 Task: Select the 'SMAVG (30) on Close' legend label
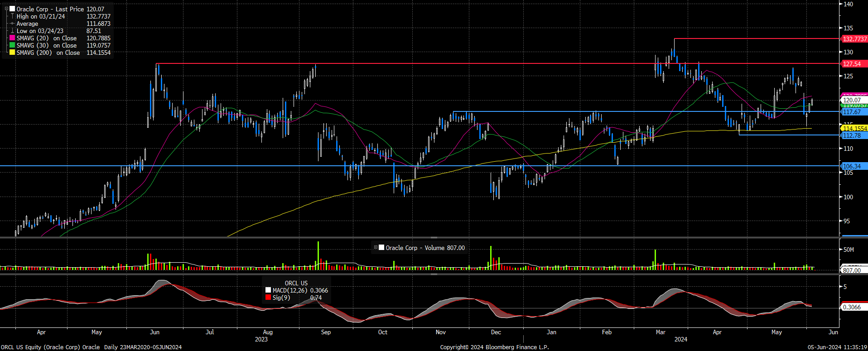click(x=47, y=45)
